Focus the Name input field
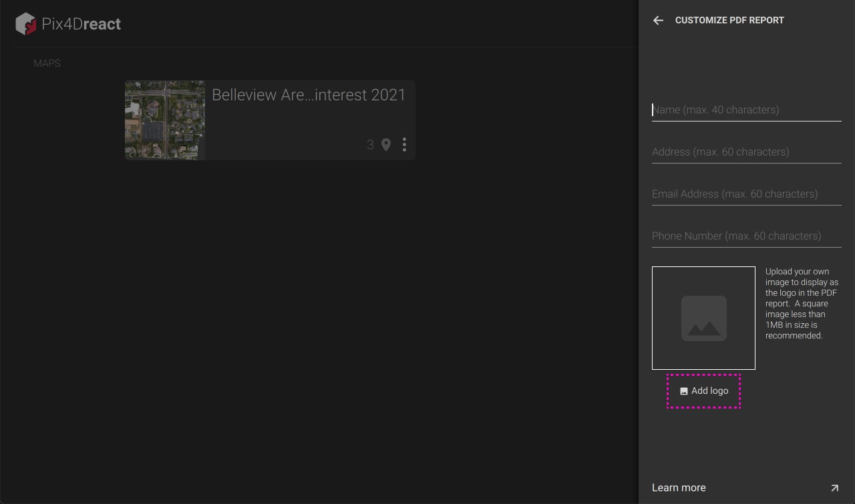Screen dimensions: 855x504 click(x=746, y=110)
